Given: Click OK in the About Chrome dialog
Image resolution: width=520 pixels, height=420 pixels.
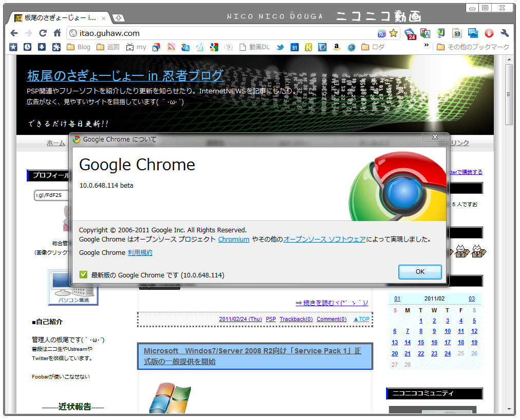Looking at the screenshot, I should click(x=420, y=272).
